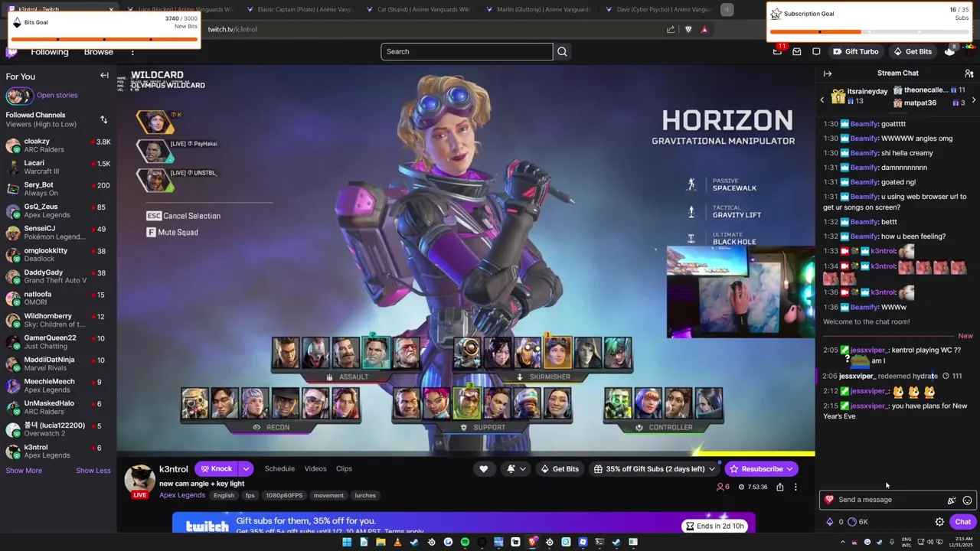Open the channel Schedule tab
The image size is (980, 551).
tap(279, 468)
